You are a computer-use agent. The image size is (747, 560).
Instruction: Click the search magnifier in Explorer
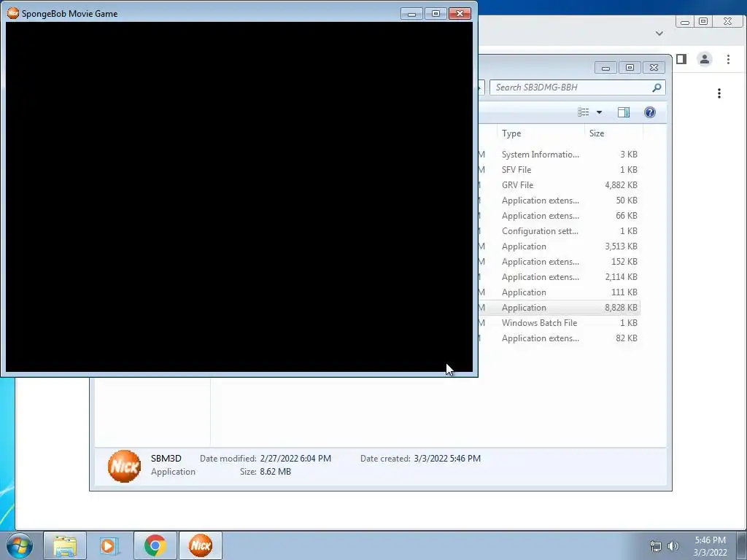(x=657, y=87)
